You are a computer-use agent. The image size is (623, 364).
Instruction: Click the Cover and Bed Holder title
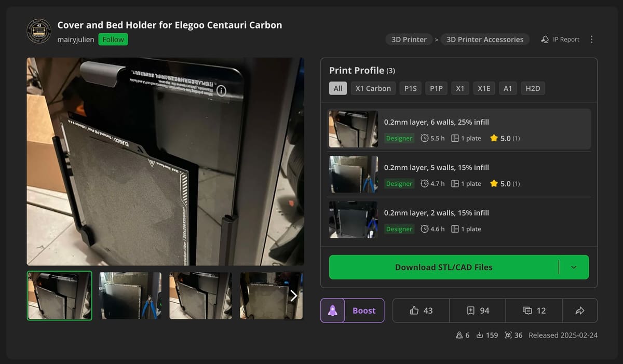click(x=170, y=25)
